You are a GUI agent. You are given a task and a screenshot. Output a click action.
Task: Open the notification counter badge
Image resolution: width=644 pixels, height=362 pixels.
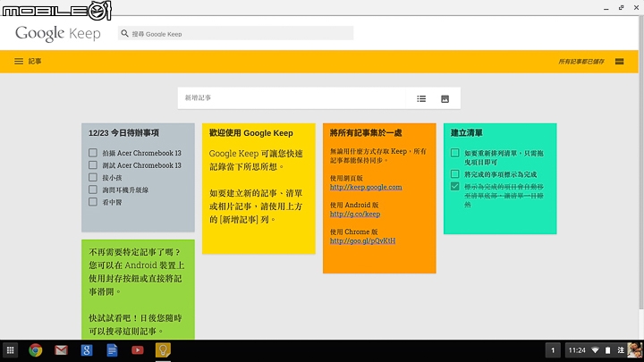(553, 350)
